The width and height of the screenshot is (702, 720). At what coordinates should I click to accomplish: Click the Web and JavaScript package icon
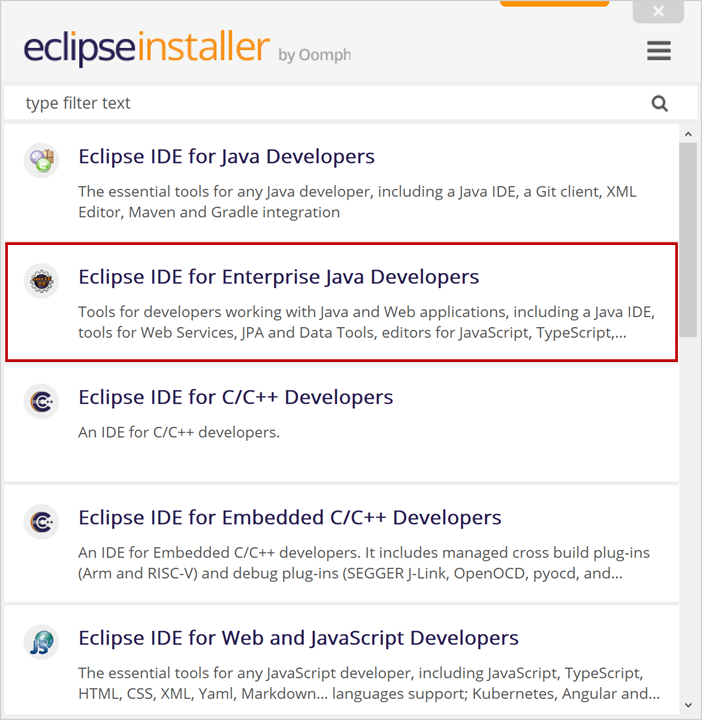[41, 642]
